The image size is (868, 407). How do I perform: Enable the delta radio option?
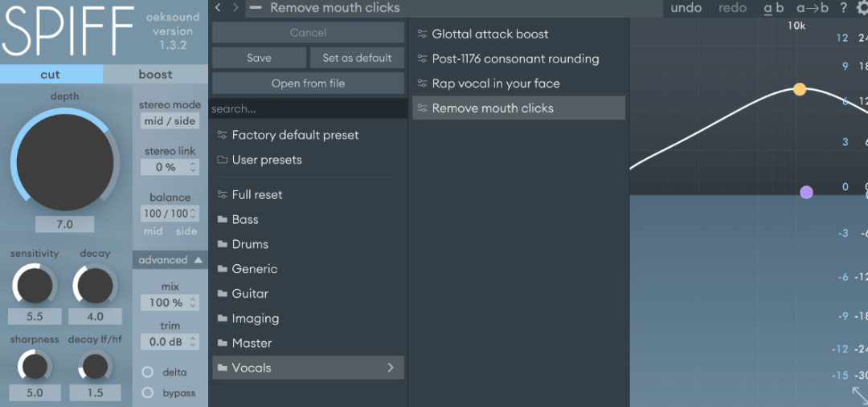coord(148,372)
